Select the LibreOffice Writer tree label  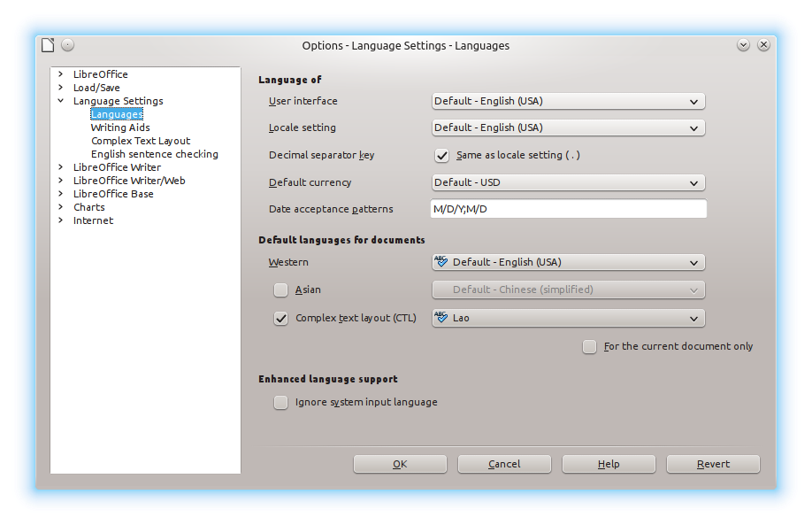(x=117, y=167)
